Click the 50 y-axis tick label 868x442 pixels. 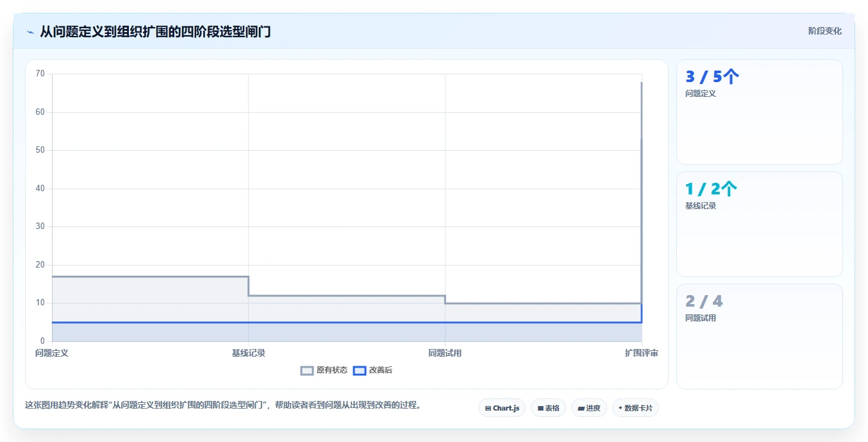click(x=40, y=150)
